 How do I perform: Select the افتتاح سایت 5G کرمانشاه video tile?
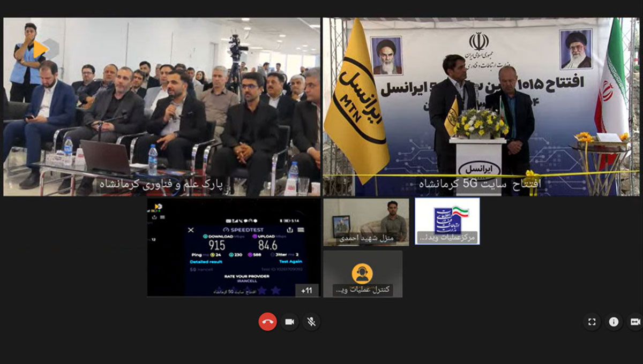point(481,107)
